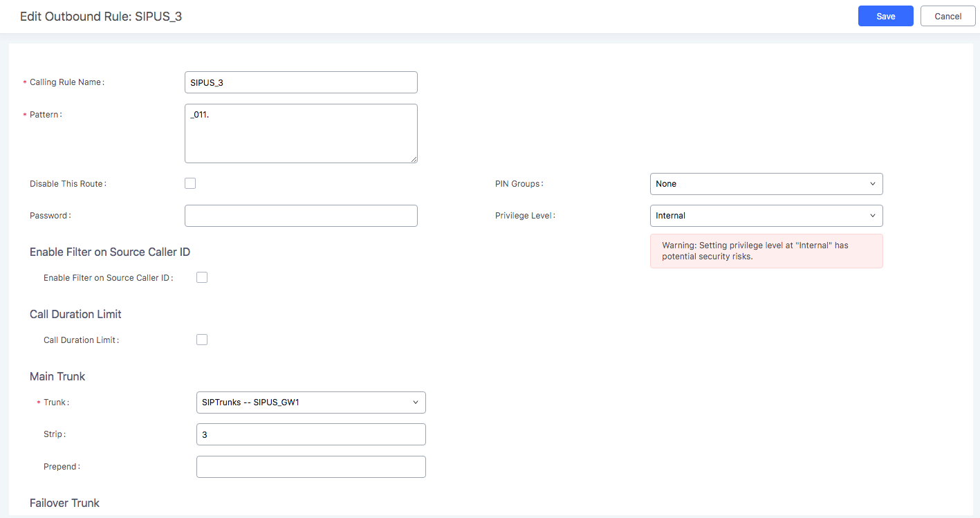Click the 'Calling Rule Name' label
This screenshot has height=518, width=980.
tap(66, 82)
